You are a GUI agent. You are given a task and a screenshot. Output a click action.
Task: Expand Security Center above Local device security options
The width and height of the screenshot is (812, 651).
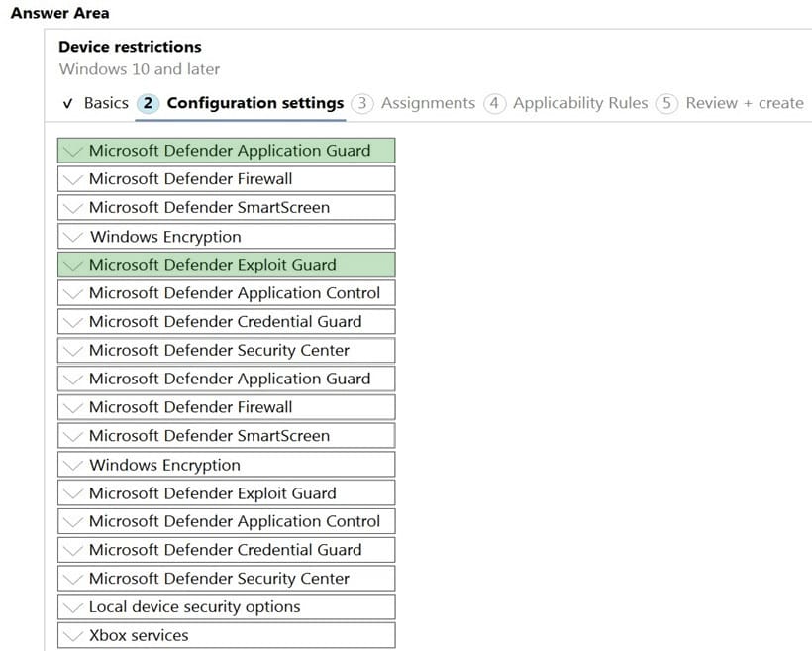tap(227, 578)
